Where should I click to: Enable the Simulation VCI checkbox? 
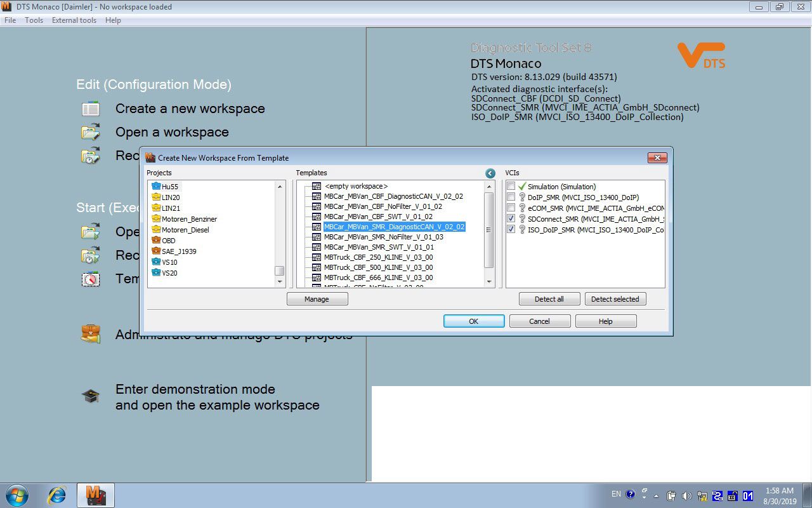point(511,187)
